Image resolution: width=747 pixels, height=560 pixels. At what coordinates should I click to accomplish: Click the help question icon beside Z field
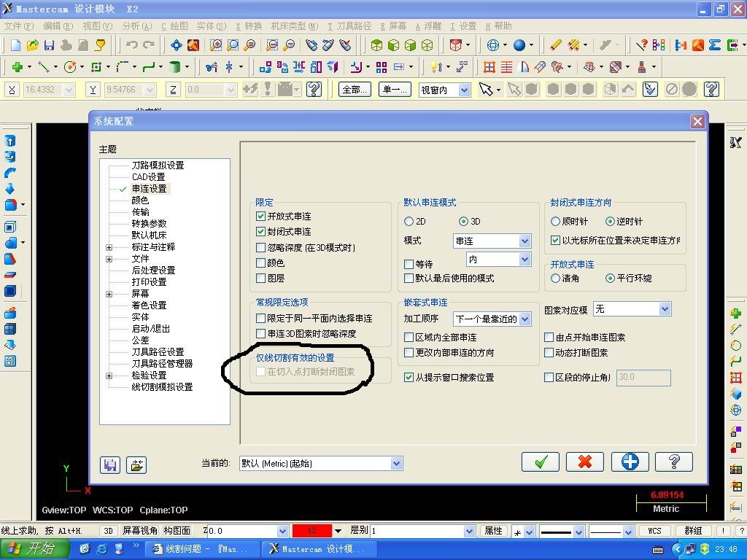(x=314, y=89)
